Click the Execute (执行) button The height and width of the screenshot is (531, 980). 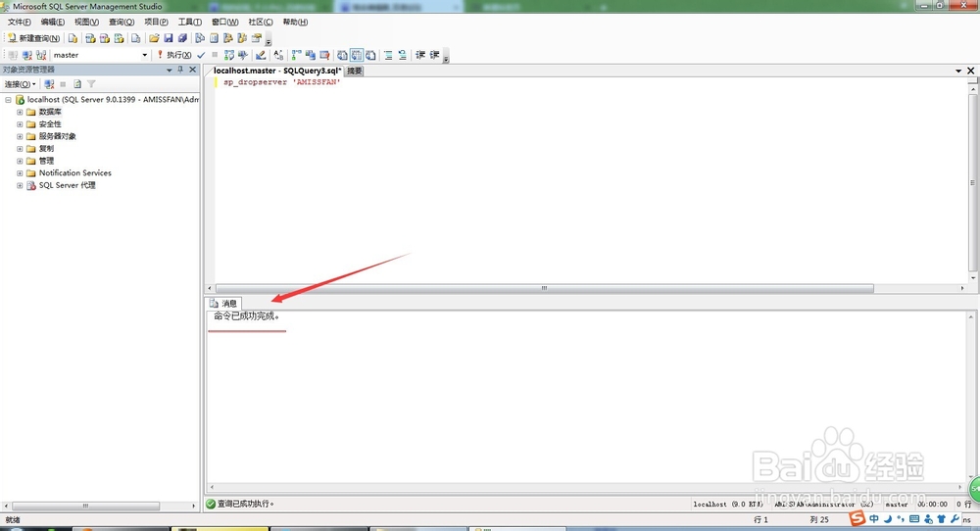[173, 55]
